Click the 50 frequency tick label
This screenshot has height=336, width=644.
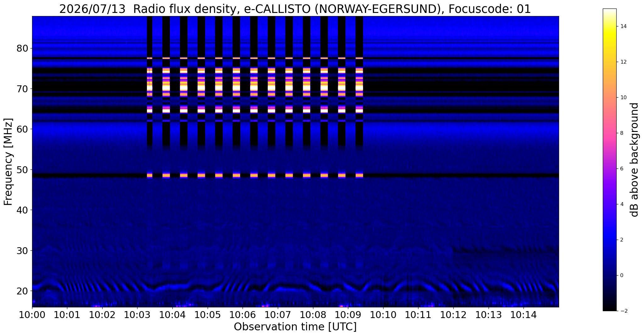click(22, 169)
